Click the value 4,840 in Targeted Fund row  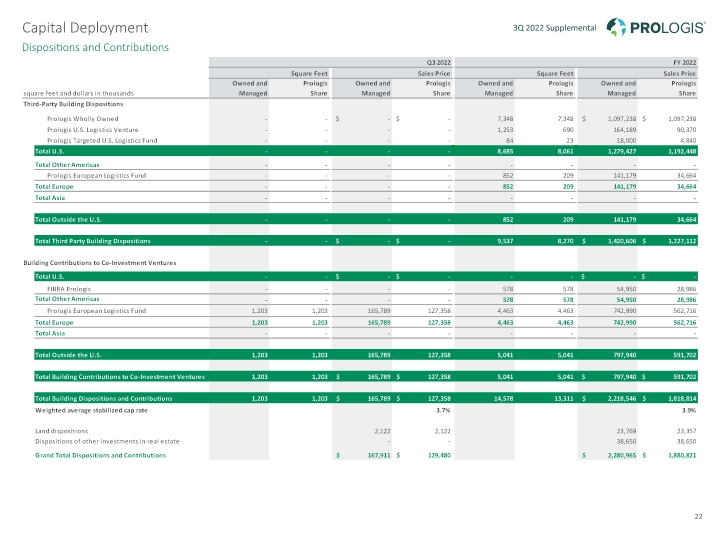point(688,141)
